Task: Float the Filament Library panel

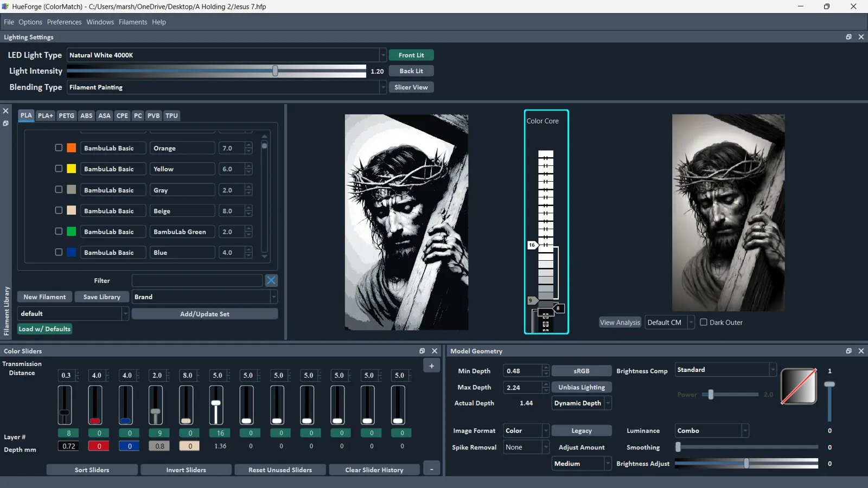Action: pos(5,124)
